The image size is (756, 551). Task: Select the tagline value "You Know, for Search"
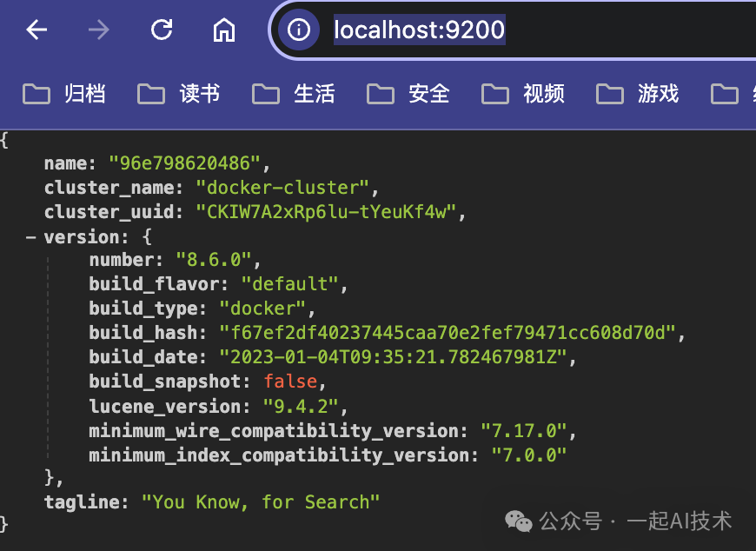261,503
